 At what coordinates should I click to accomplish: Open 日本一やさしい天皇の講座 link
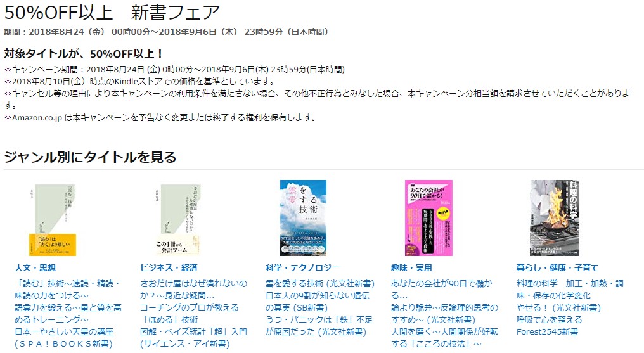[64, 337]
